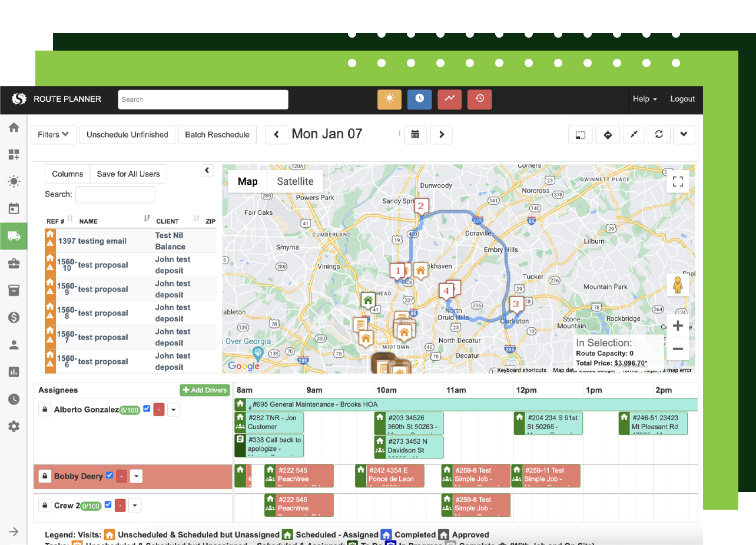Open Crew 2 row dropdown arrow
The height and width of the screenshot is (545, 756).
tap(135, 506)
